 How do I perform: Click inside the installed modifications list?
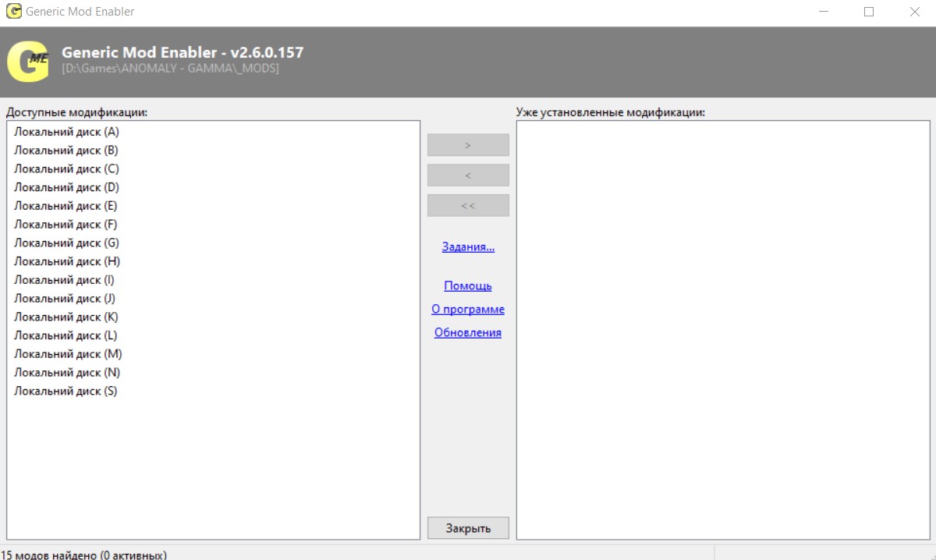tap(723, 329)
